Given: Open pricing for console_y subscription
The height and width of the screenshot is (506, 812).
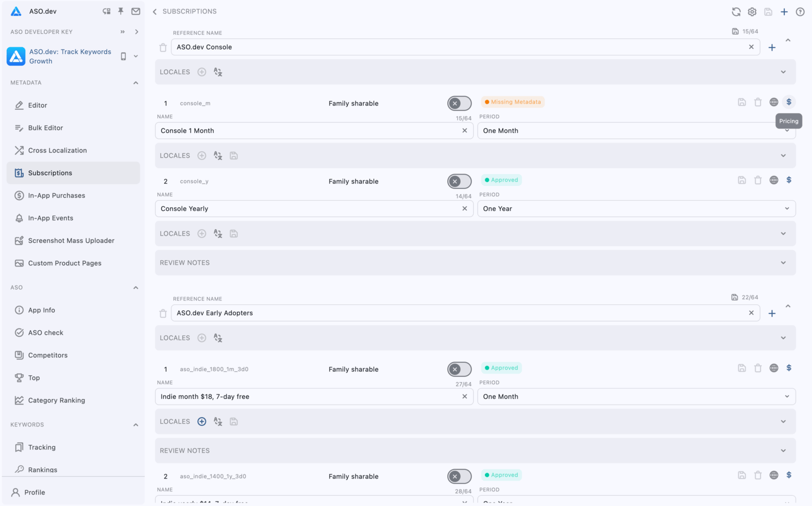Looking at the screenshot, I should [789, 180].
